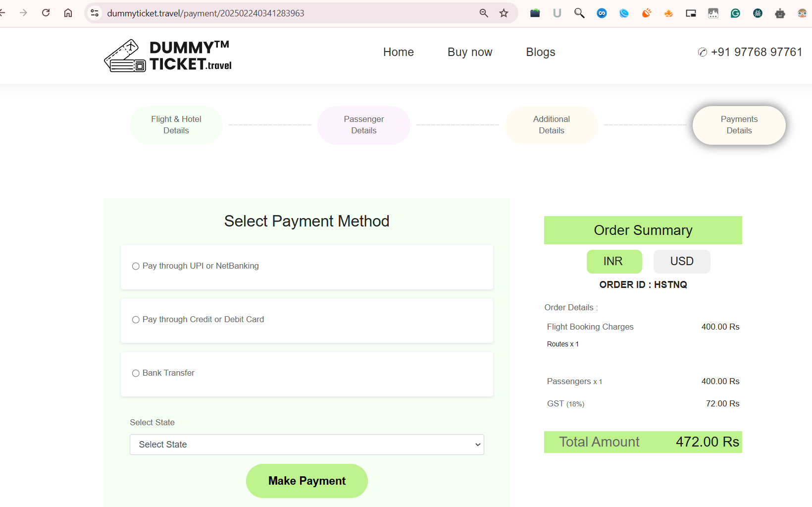This screenshot has height=507, width=812.
Task: Open the zoom magnifier icon in address bar
Action: [484, 13]
